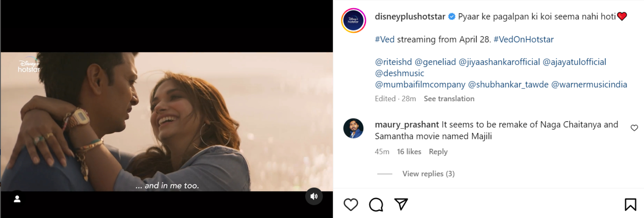Visit @riteishd profile mention

[393, 62]
